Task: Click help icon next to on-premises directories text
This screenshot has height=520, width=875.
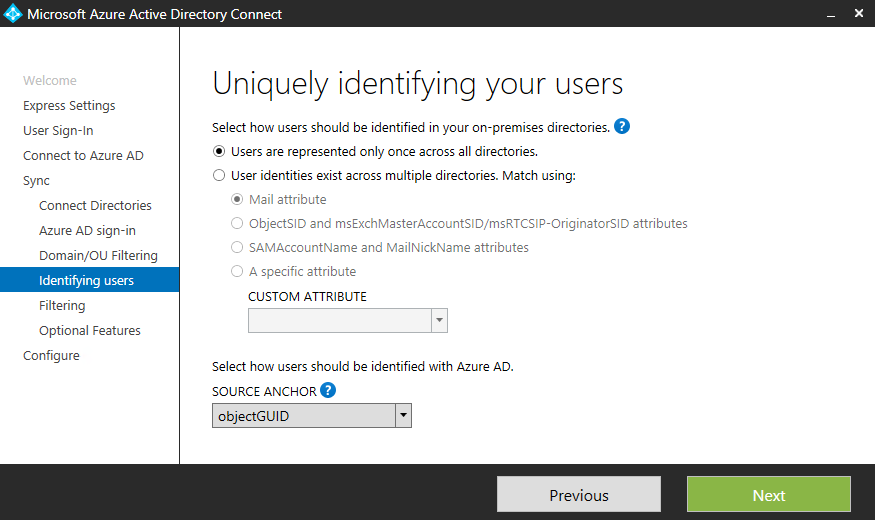Action: coord(622,127)
